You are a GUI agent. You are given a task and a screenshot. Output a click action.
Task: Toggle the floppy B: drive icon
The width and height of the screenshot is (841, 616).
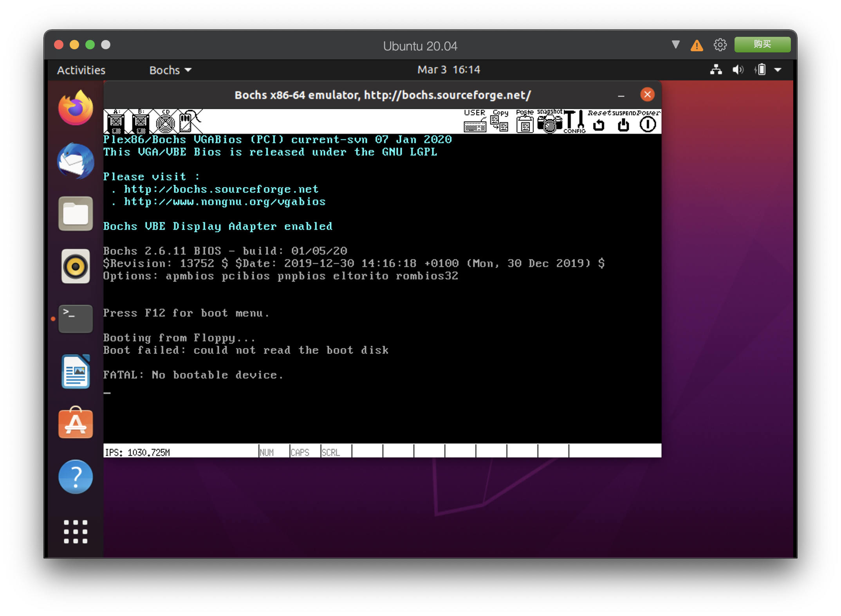pos(141,122)
